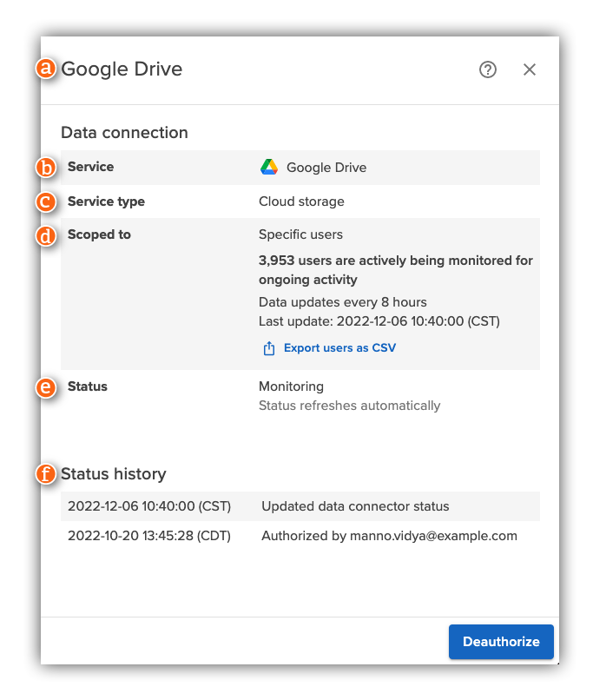593x700 pixels.
Task: Click the Cloud storage value
Action: pyautogui.click(x=301, y=201)
